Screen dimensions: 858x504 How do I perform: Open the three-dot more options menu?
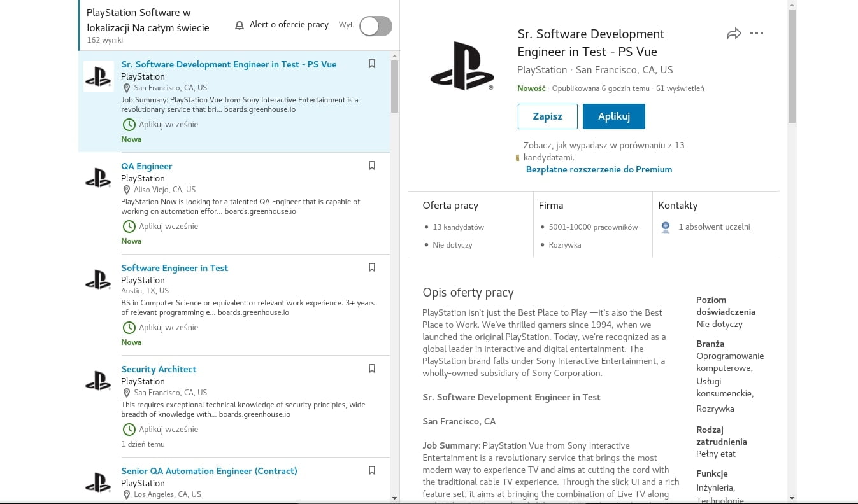[x=757, y=34]
